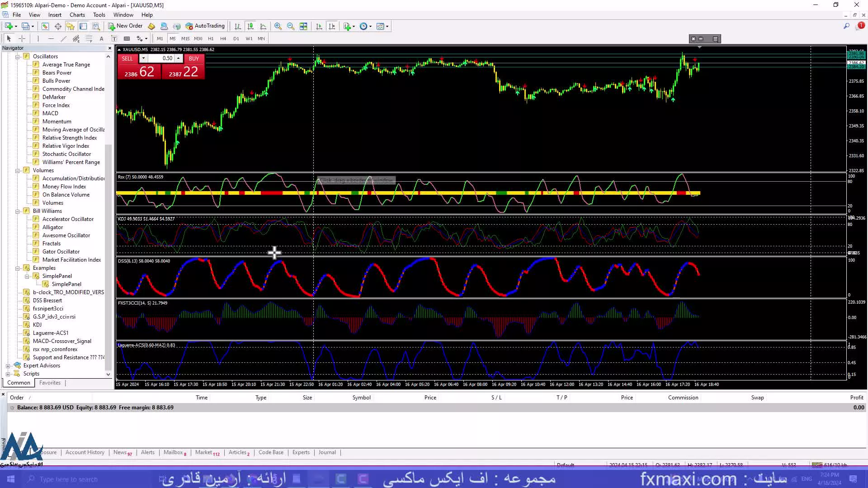Click the Zoom Out chart icon
The image size is (868, 488).
click(290, 26)
